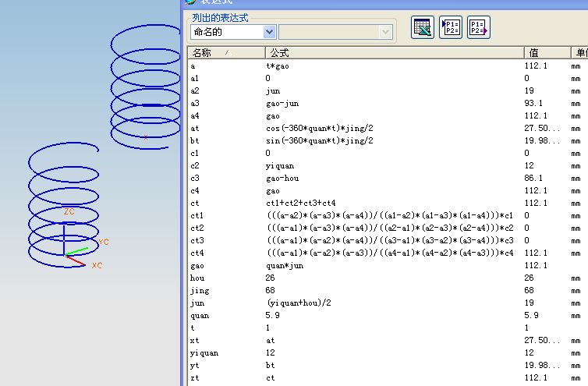Select expression row c4
The width and height of the screenshot is (588, 386).
(388, 190)
